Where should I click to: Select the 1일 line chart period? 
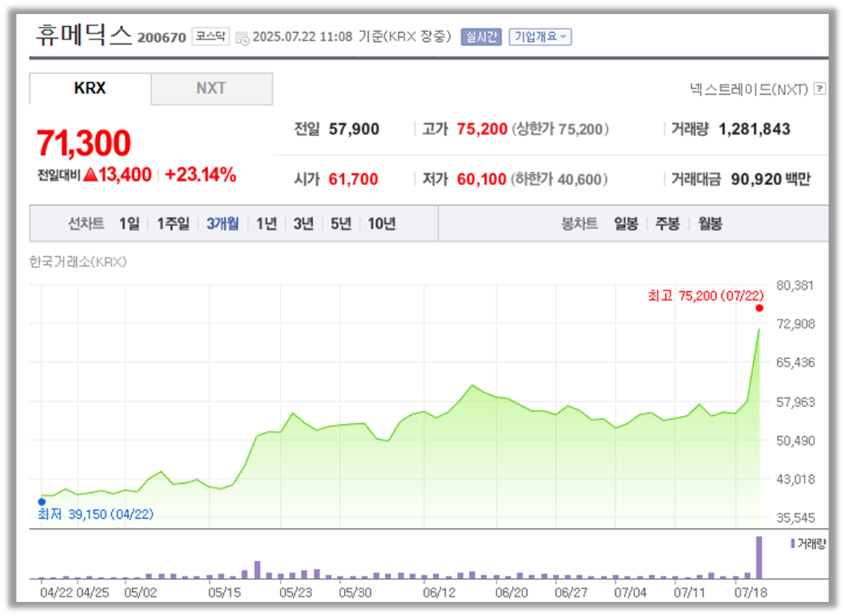129,223
